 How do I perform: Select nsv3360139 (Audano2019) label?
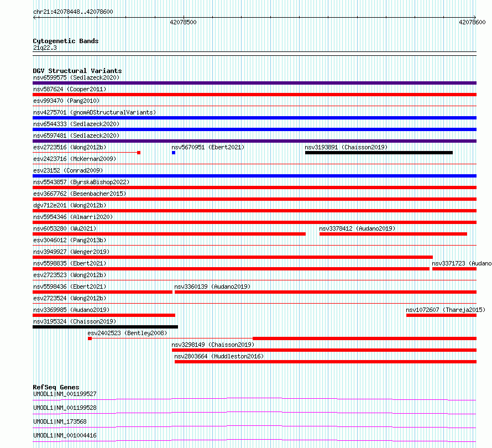point(212,286)
